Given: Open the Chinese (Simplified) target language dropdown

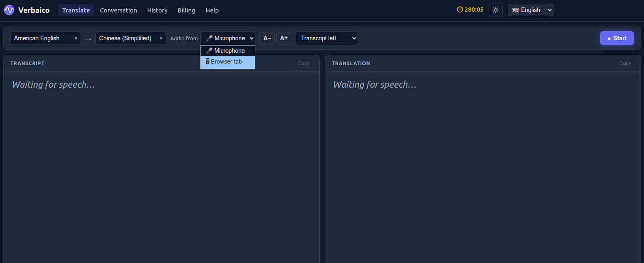Looking at the screenshot, I should point(131,38).
